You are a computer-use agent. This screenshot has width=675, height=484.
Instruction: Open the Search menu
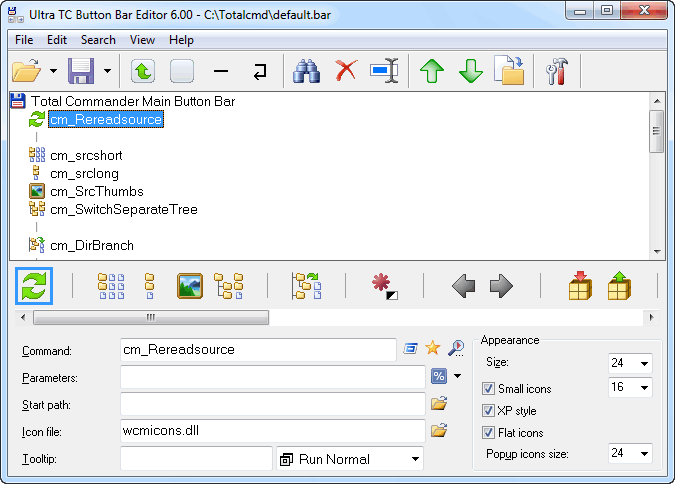tap(98, 40)
